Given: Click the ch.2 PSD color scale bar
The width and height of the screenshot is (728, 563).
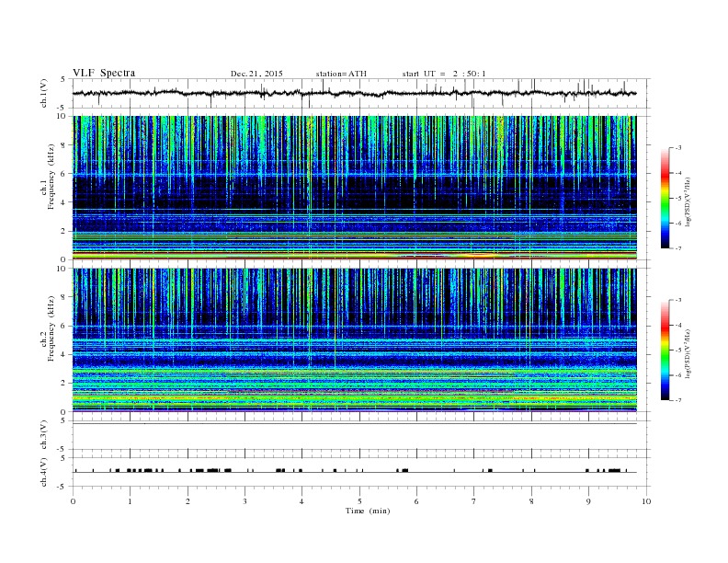Looking at the screenshot, I should coord(665,350).
